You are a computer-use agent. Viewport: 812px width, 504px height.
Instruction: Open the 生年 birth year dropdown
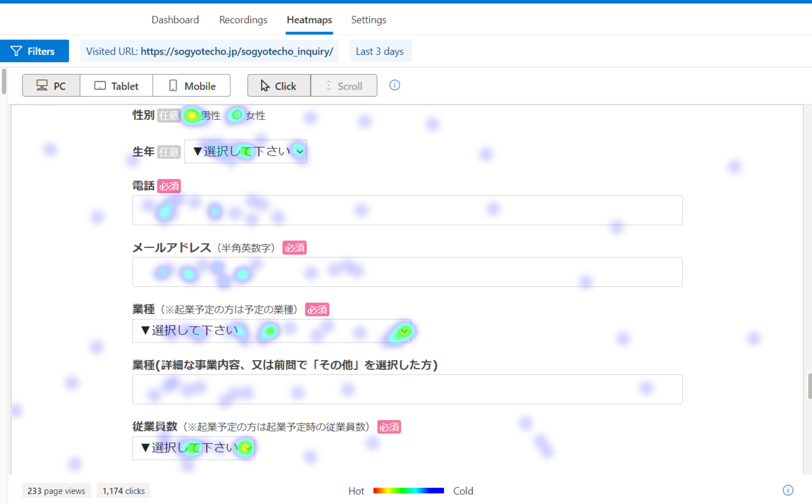tap(246, 151)
